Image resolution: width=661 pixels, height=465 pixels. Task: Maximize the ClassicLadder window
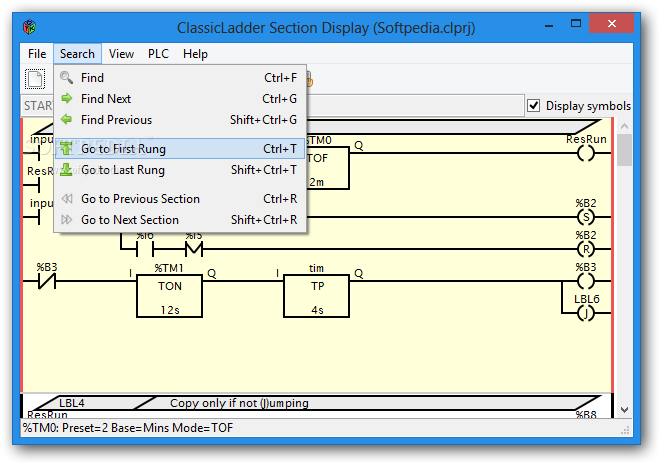[576, 23]
